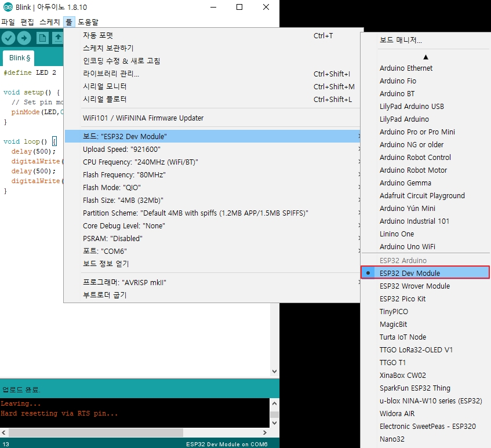Click the Verify checkmark toolbar icon

tap(9, 38)
